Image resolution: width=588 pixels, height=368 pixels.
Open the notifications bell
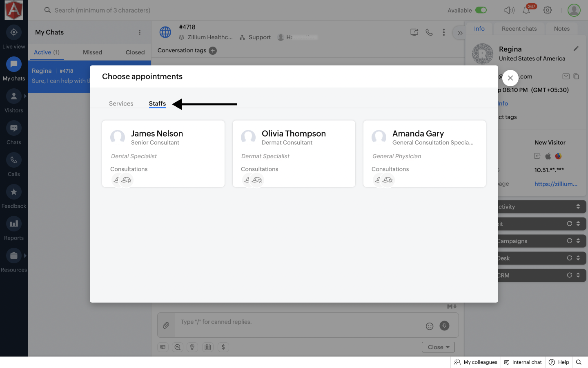coord(526,11)
